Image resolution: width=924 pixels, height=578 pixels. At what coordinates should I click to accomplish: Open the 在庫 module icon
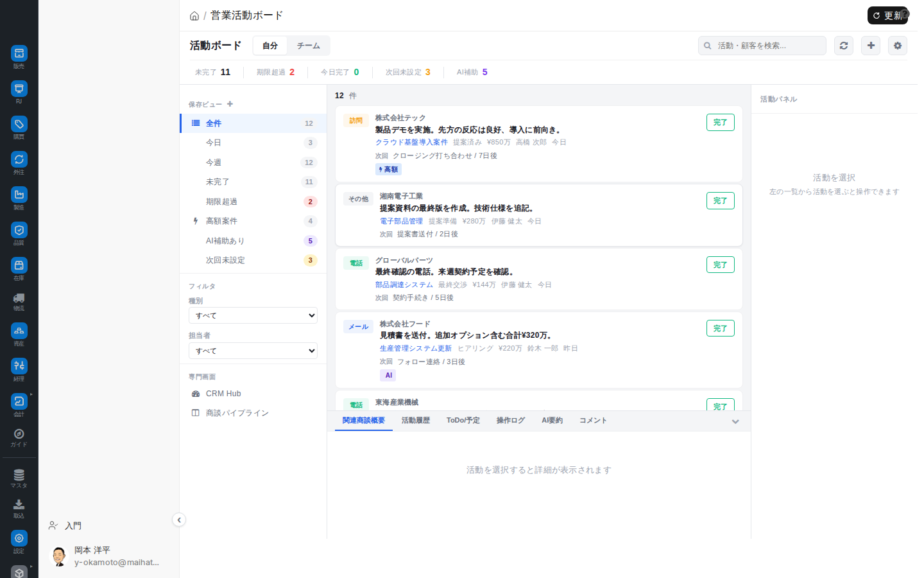point(19,265)
